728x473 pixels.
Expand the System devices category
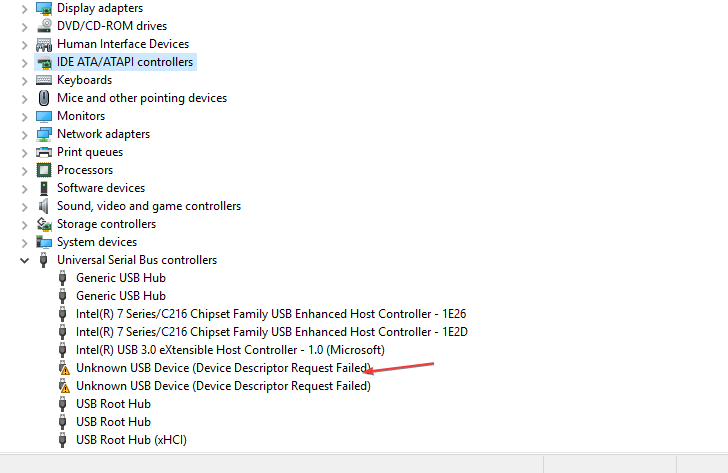(24, 242)
